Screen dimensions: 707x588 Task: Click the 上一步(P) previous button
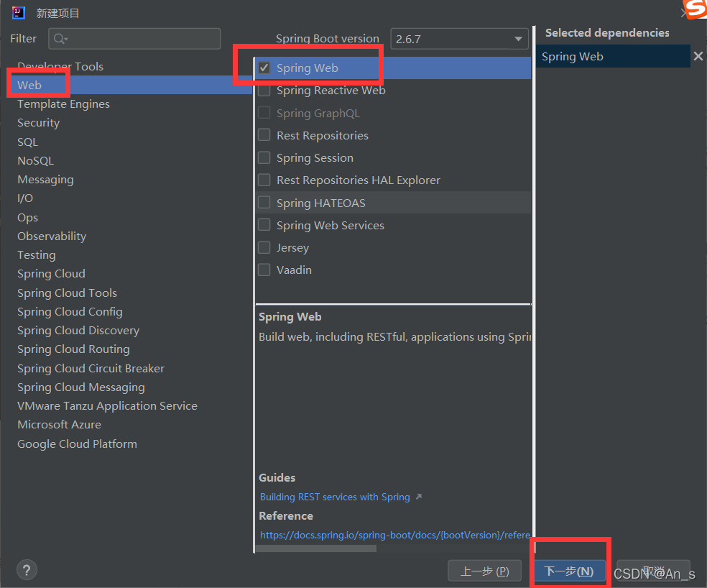tap(485, 571)
